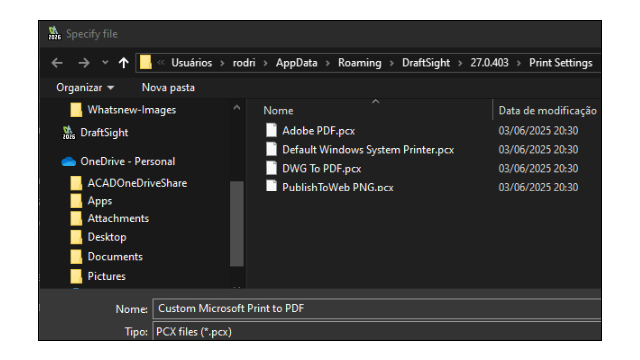Select OneDrive - Personal cloud icon
The width and height of the screenshot is (640, 360).
tap(69, 162)
